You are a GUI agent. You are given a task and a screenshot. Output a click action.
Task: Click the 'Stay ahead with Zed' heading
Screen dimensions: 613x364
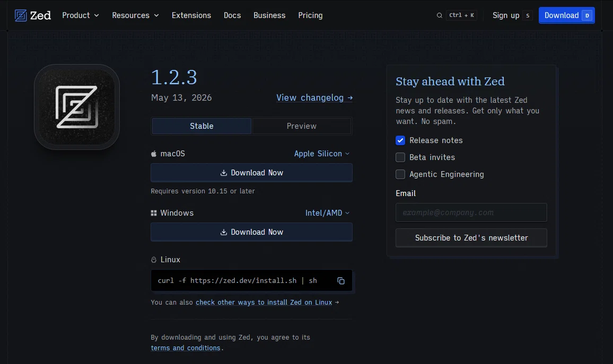(x=450, y=81)
